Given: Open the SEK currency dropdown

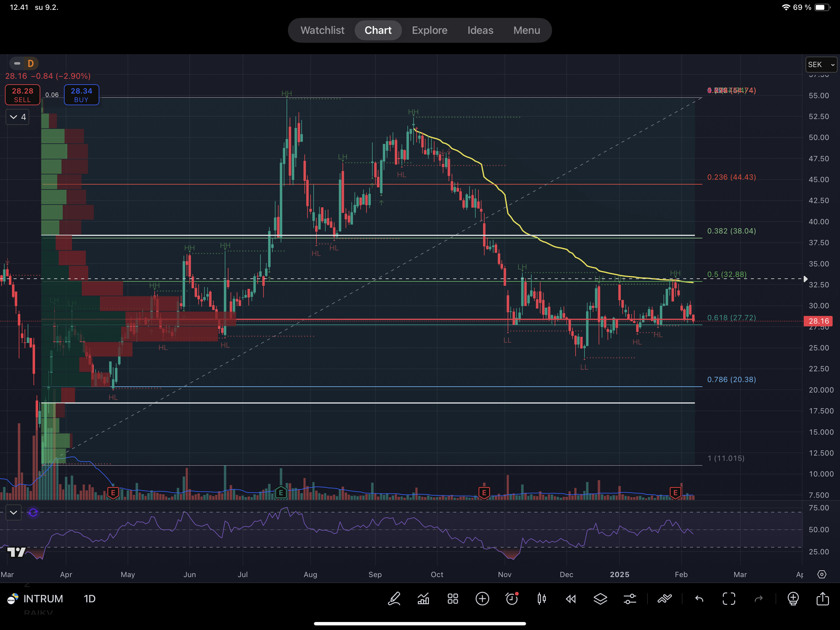Looking at the screenshot, I should (x=821, y=65).
